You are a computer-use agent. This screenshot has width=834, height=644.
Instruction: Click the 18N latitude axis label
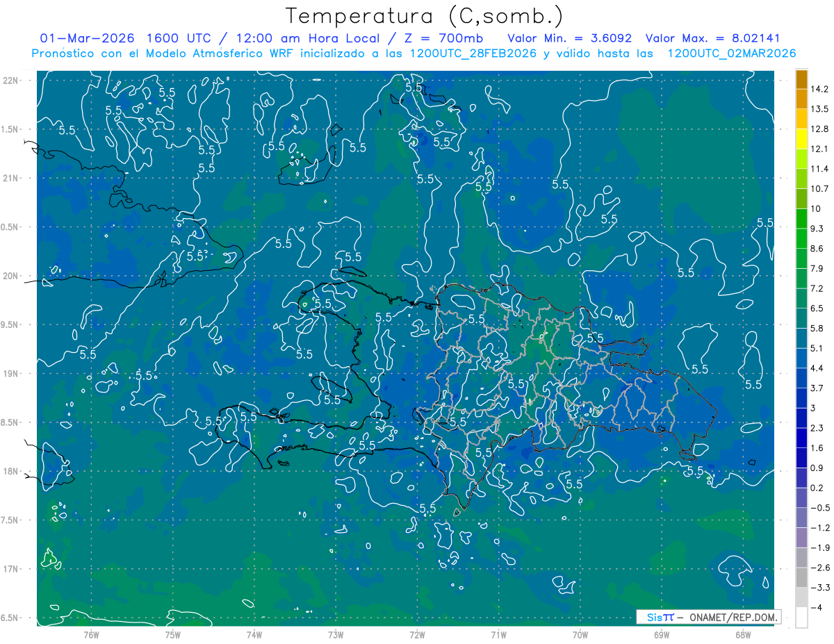(11, 471)
